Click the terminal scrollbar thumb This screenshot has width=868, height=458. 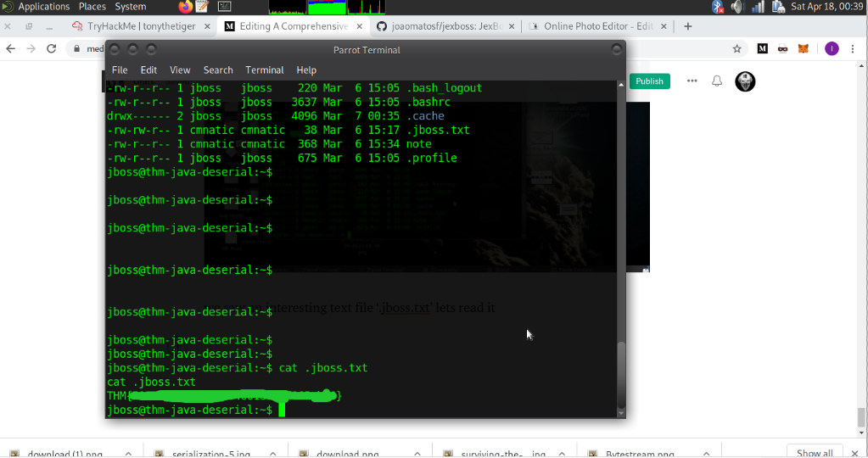click(x=621, y=375)
